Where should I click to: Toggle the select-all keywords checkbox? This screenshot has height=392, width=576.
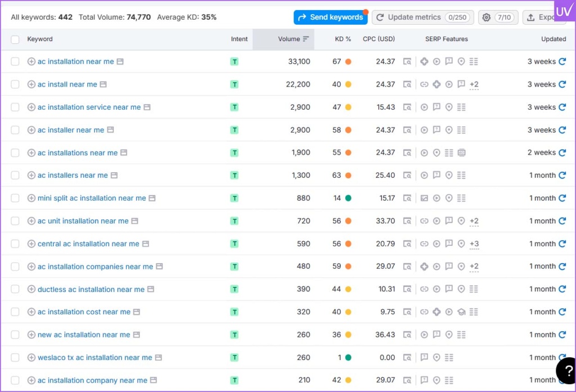pyautogui.click(x=15, y=39)
